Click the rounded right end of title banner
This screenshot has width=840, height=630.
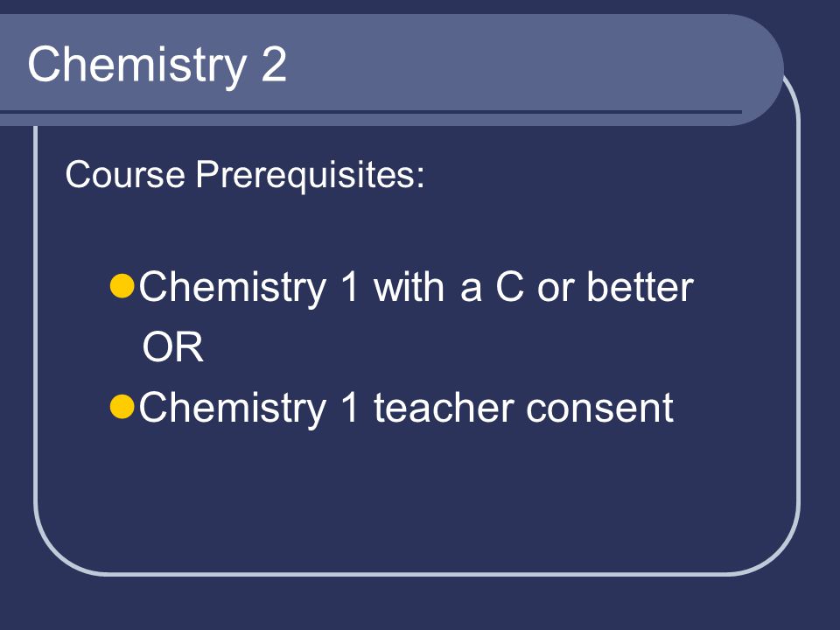[760, 70]
